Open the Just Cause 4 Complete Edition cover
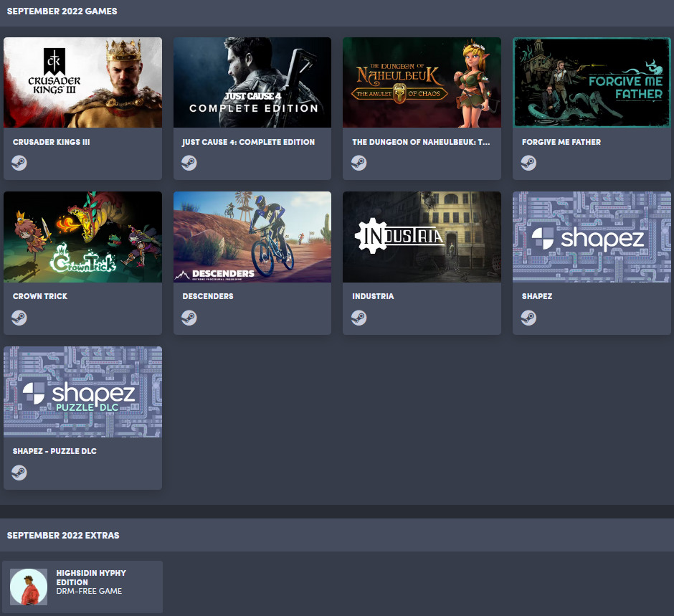 pyautogui.click(x=252, y=82)
